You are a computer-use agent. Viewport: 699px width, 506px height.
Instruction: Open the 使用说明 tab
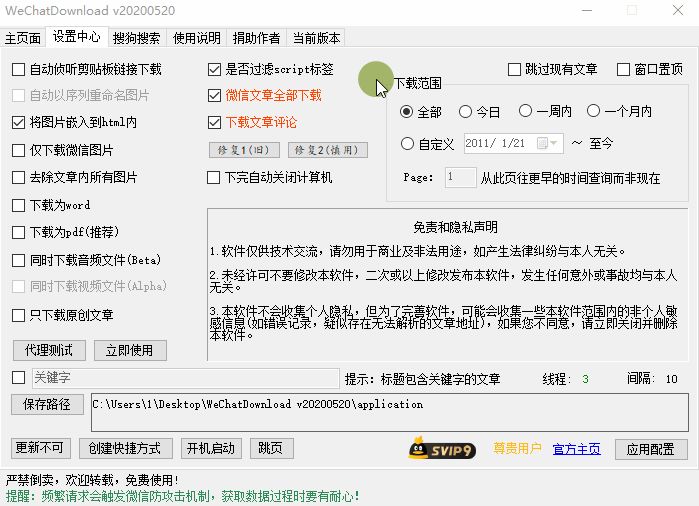pos(197,38)
